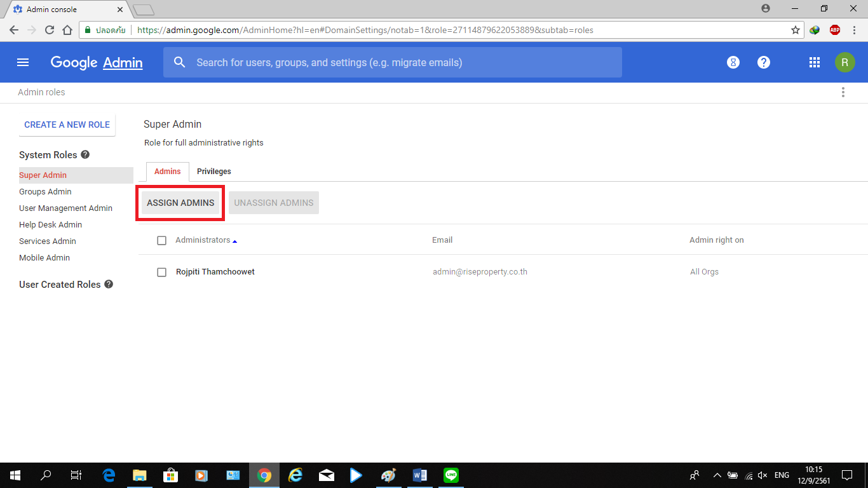Open the hamburger main menu
The image size is (868, 488).
[x=23, y=62]
